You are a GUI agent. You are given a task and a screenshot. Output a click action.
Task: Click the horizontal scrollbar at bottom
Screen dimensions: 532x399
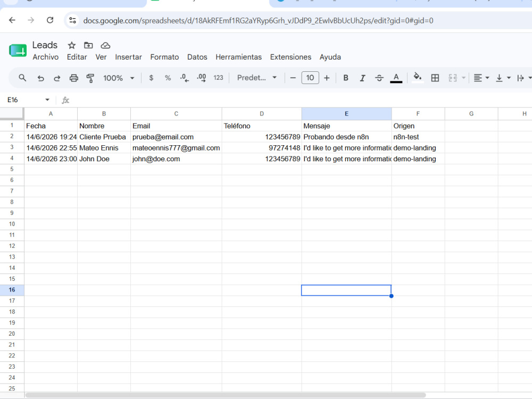point(226,395)
